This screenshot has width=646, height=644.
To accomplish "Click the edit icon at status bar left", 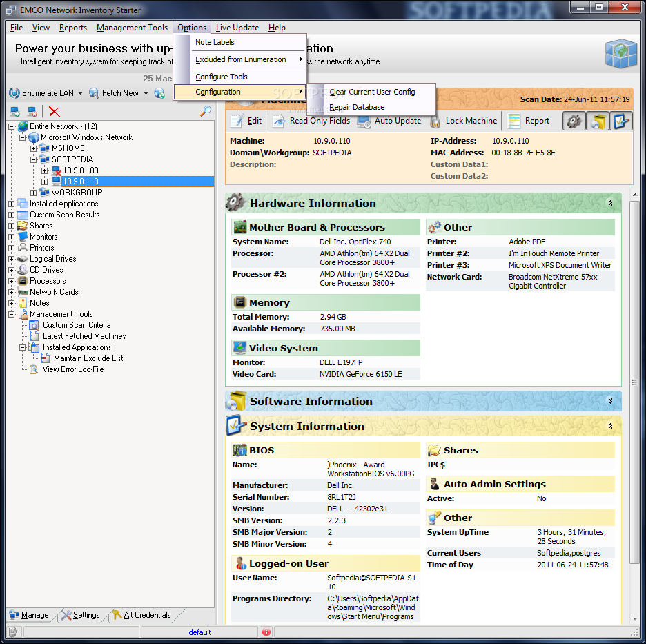I will tap(13, 632).
